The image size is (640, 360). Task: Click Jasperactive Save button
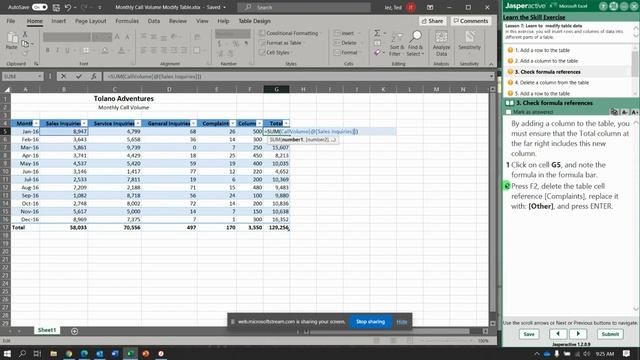[529, 334]
